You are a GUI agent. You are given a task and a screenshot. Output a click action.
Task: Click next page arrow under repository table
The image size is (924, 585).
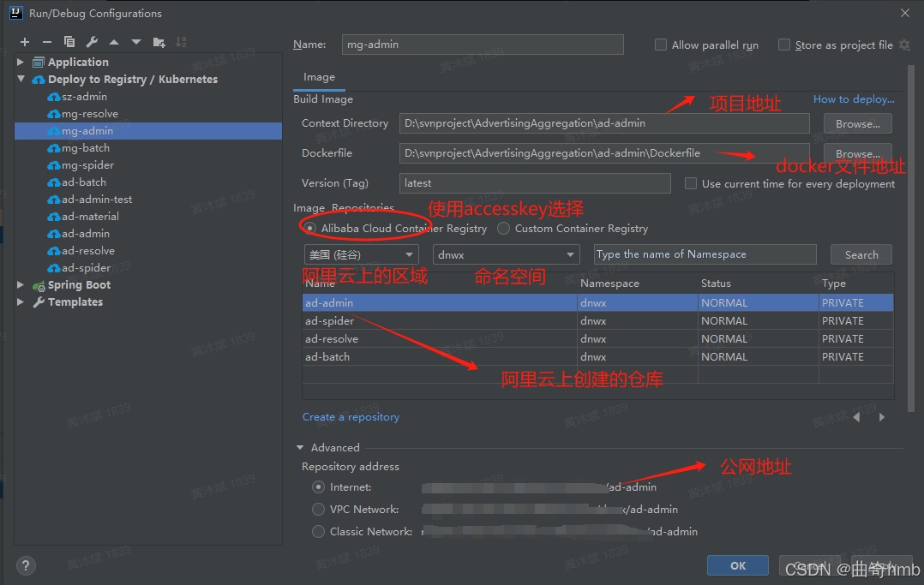coord(881,417)
